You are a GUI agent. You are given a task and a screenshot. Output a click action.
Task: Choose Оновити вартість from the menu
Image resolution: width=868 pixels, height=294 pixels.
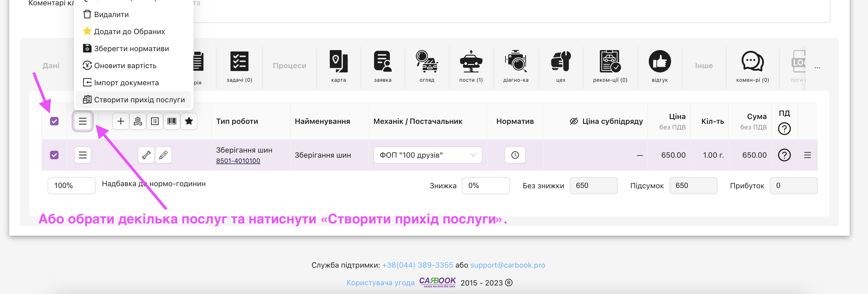click(x=125, y=66)
